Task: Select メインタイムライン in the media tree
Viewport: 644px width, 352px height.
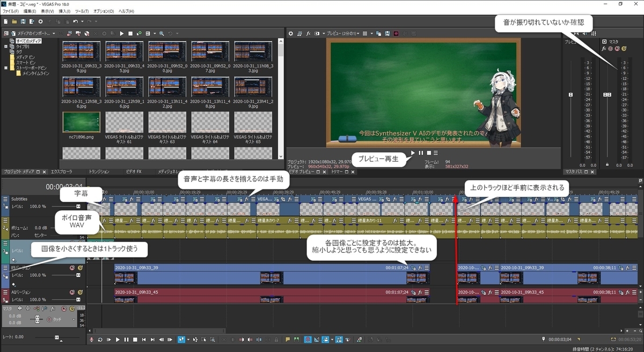Action: 35,73
